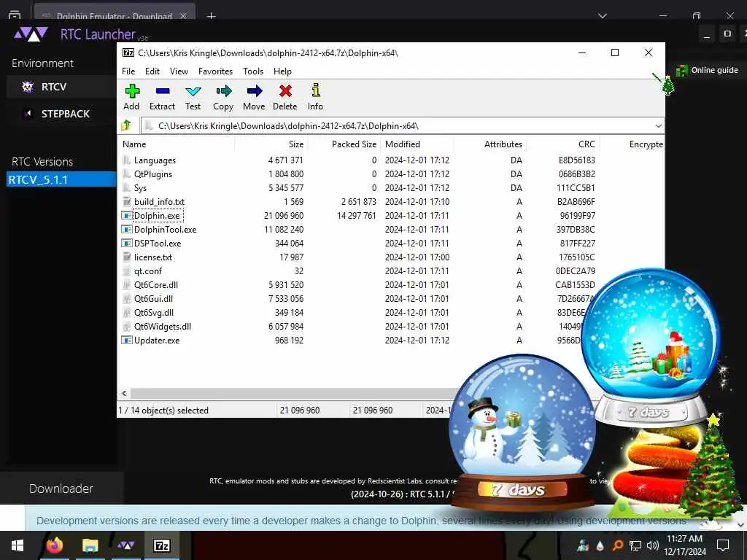Open the Edit menu
The width and height of the screenshot is (747, 560).
coord(152,71)
